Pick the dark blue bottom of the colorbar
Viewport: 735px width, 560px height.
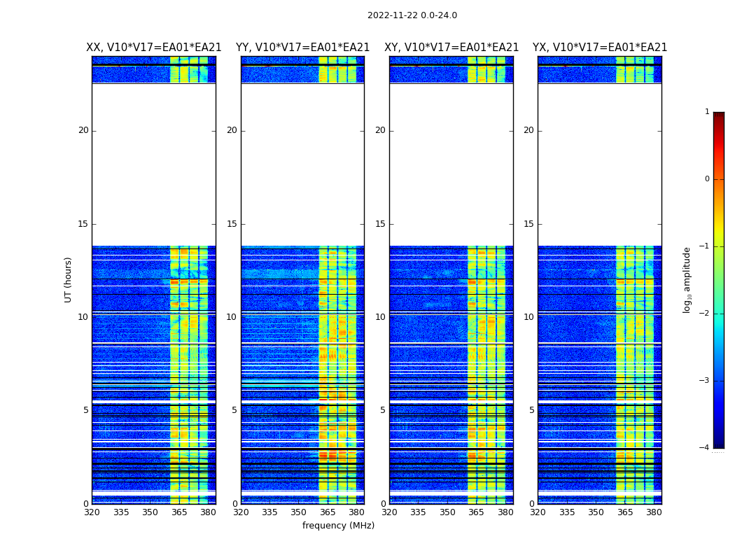click(718, 444)
